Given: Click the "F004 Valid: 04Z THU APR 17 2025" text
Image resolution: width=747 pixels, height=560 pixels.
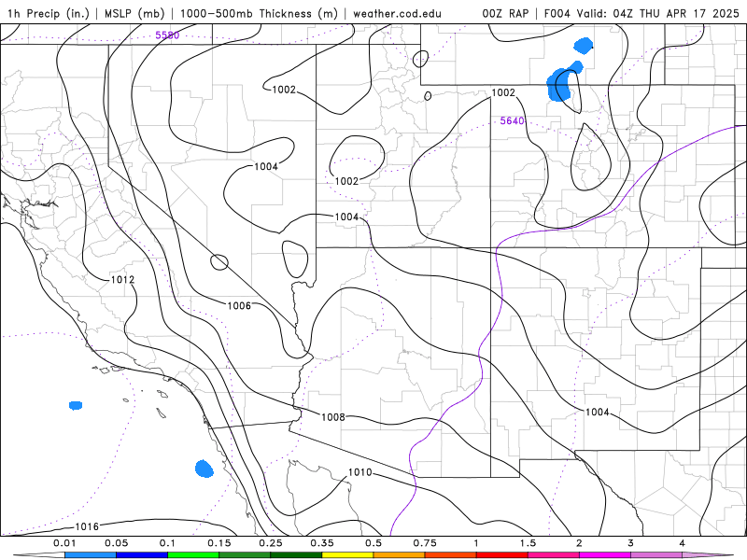Looking at the screenshot, I should coord(641,13).
